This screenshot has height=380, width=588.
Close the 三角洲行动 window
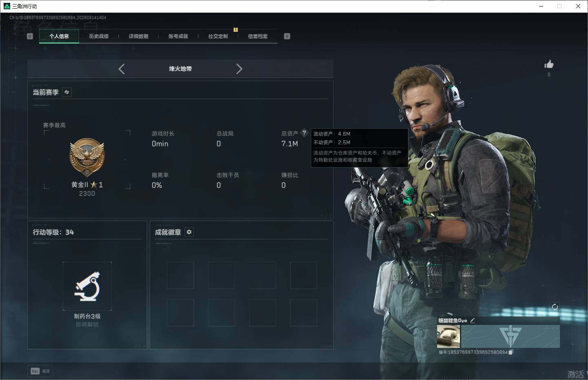coord(578,6)
